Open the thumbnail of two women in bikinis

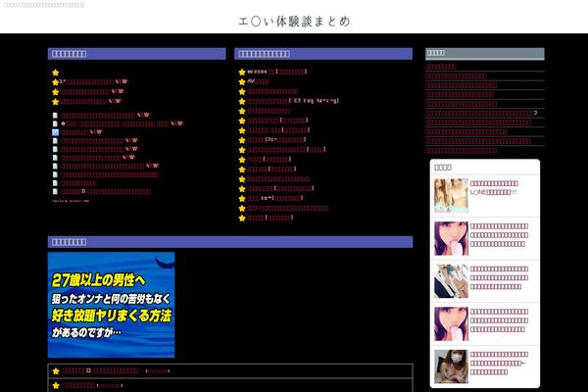(x=451, y=195)
